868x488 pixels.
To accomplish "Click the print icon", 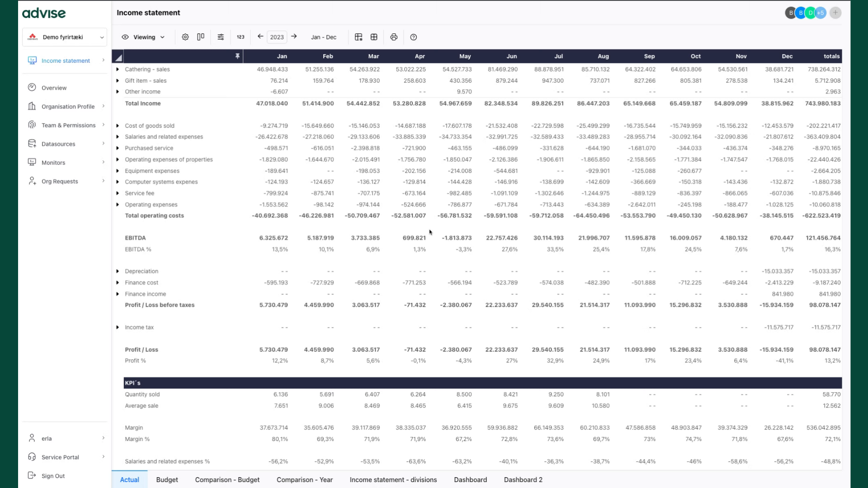I will [394, 37].
